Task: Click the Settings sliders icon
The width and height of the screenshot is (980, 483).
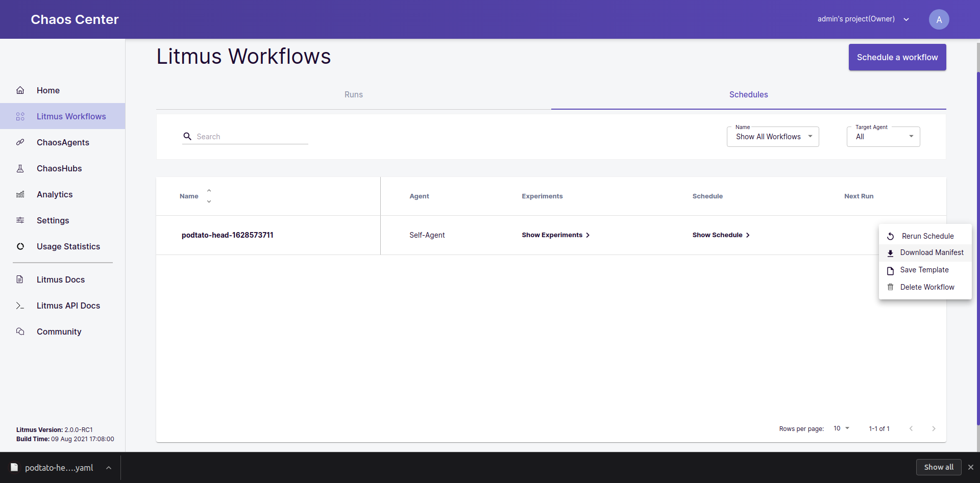Action: (20, 220)
